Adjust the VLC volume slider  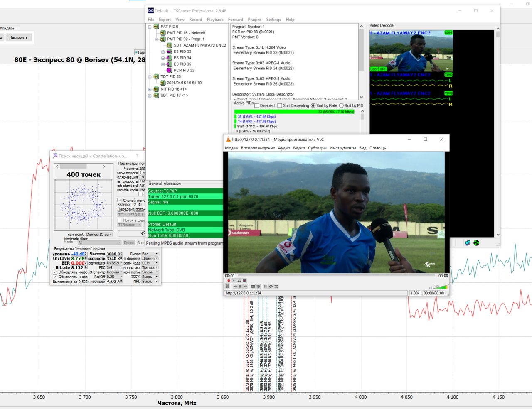point(441,287)
